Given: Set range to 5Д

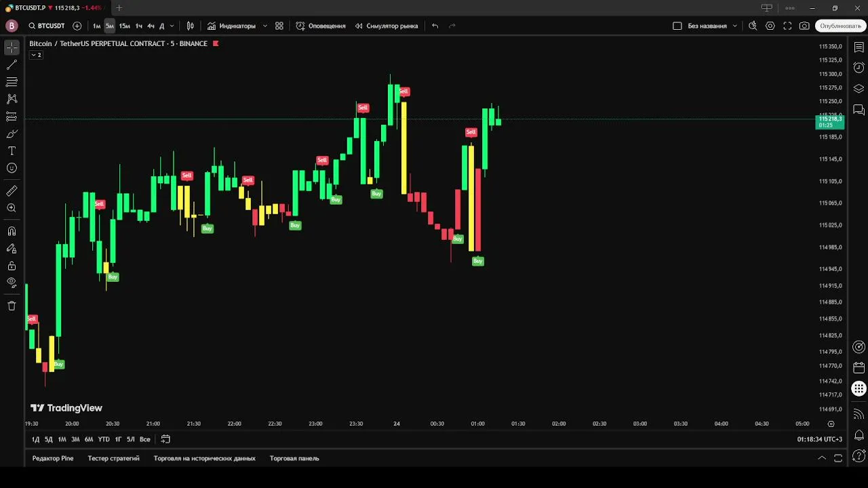Looking at the screenshot, I should 49,439.
